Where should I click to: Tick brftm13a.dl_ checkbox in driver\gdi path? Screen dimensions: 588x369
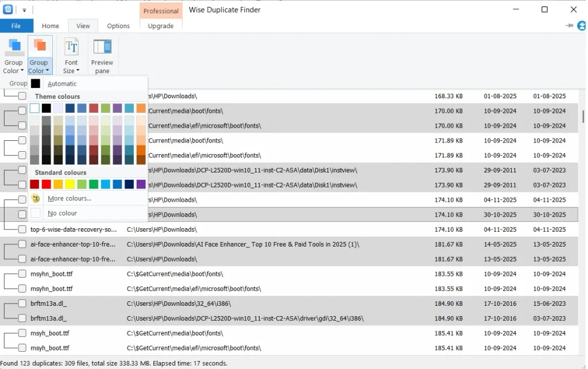coord(22,318)
